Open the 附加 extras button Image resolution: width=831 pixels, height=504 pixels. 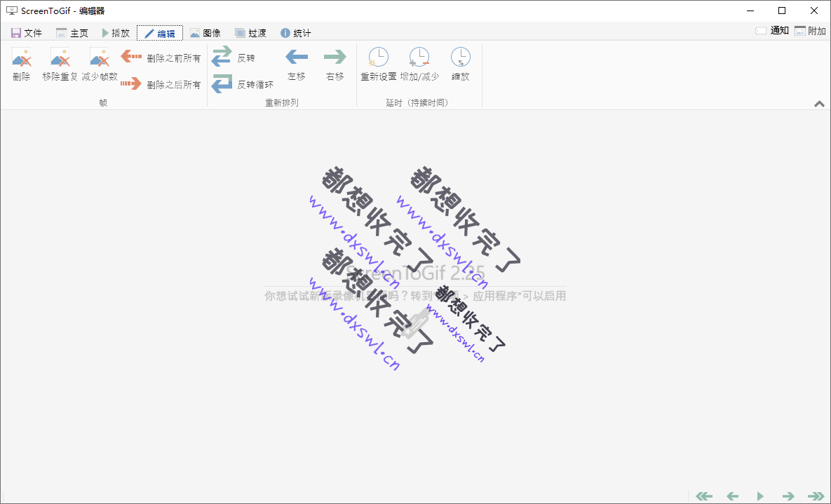point(810,31)
